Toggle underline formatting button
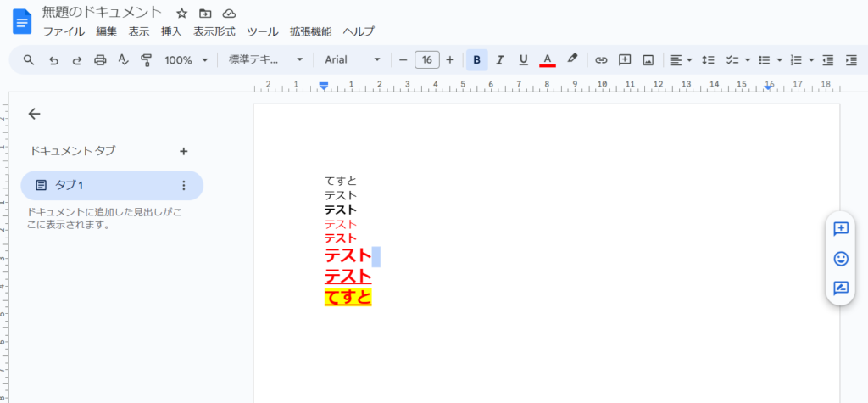 pos(523,60)
